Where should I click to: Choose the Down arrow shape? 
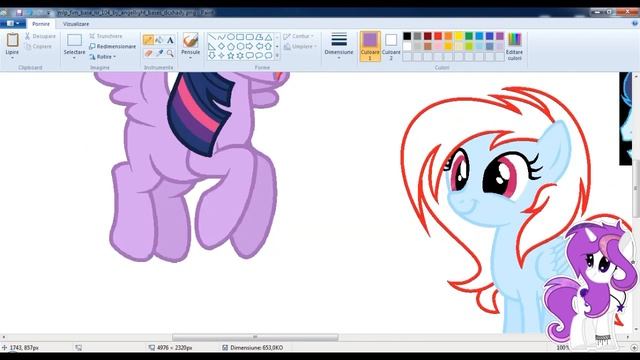[212, 56]
